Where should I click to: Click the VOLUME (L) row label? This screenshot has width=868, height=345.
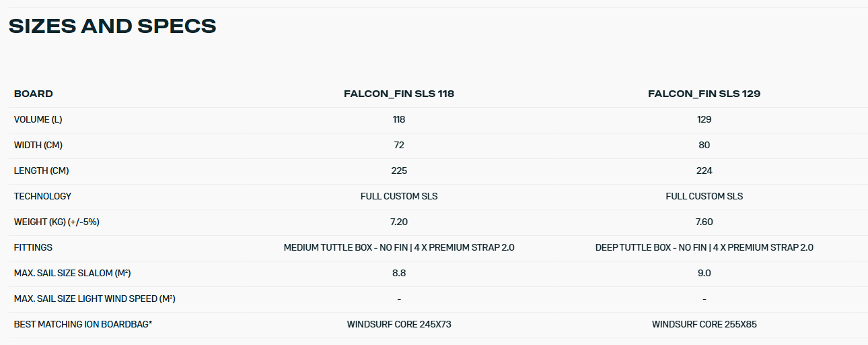click(38, 119)
